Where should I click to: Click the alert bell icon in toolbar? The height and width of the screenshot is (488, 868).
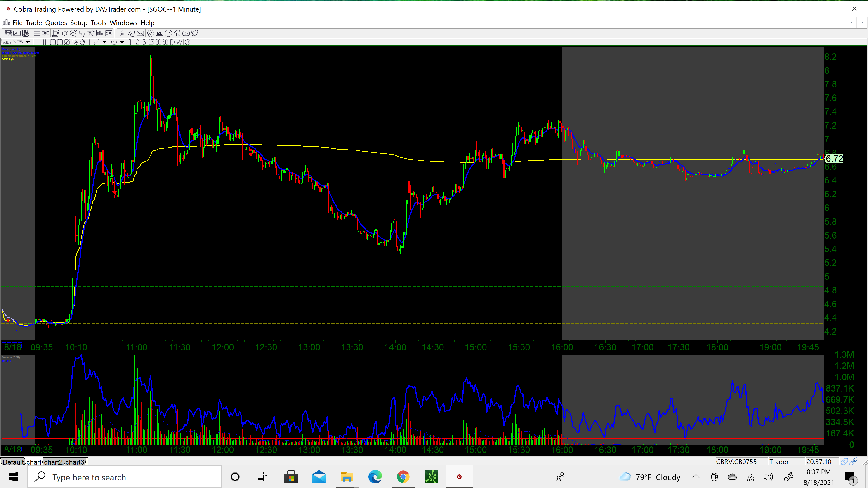131,33
